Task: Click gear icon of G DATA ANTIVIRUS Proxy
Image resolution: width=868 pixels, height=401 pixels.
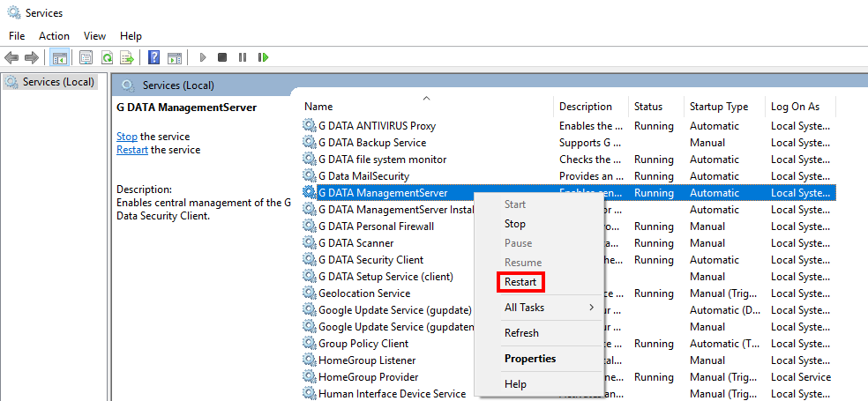Action: click(x=309, y=126)
